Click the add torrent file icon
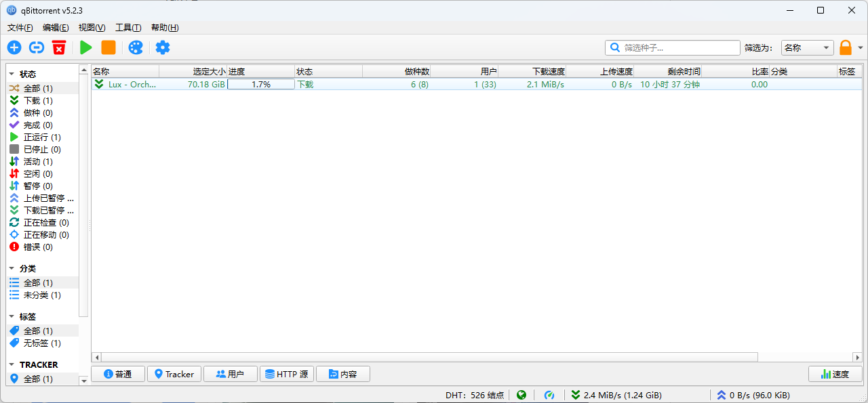 pyautogui.click(x=14, y=47)
